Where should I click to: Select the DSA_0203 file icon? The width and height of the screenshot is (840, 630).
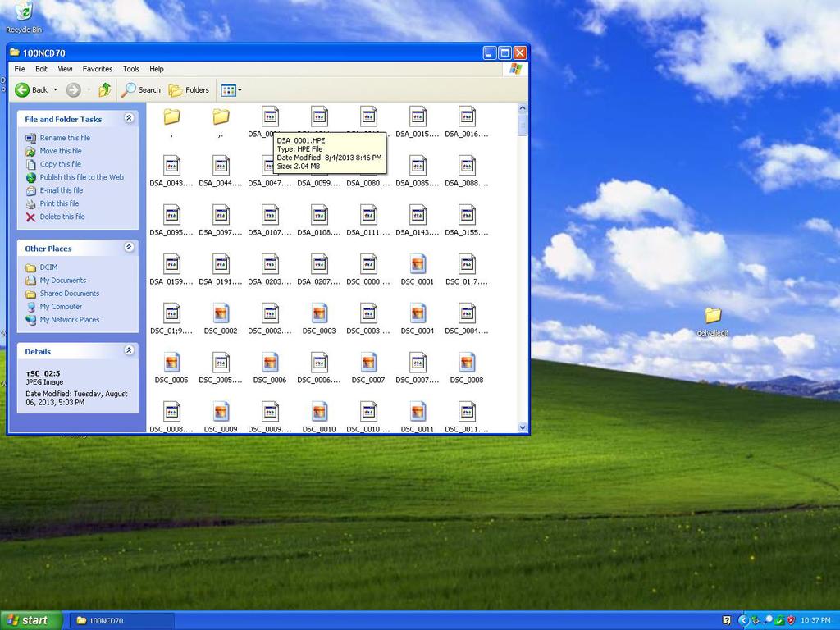(270, 264)
